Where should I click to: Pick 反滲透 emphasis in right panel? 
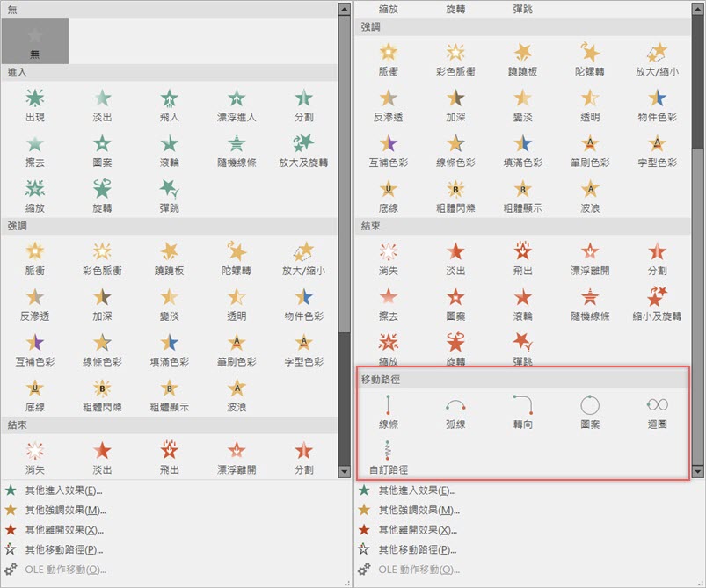pyautogui.click(x=388, y=105)
